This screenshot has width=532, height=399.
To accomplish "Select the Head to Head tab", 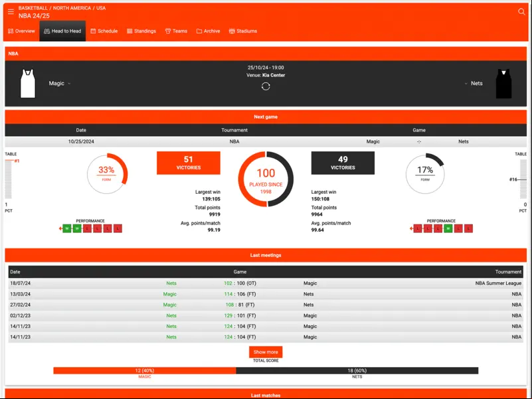I will click(x=62, y=31).
